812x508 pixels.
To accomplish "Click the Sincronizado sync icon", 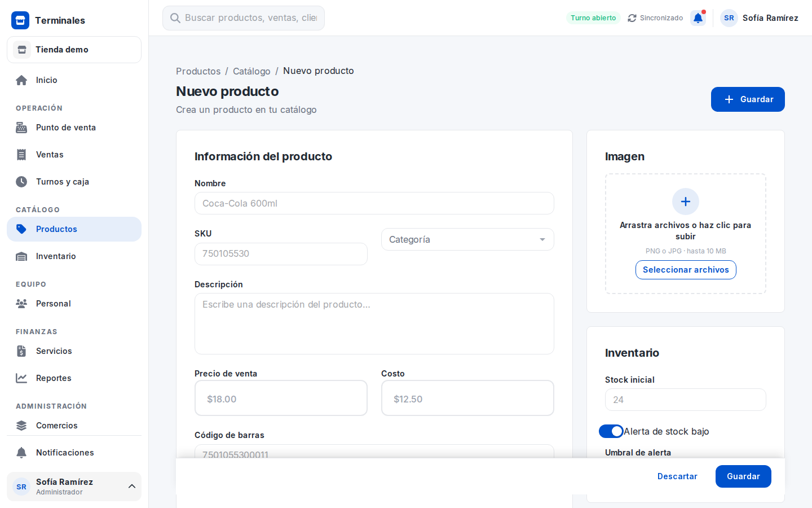I will pos(632,18).
